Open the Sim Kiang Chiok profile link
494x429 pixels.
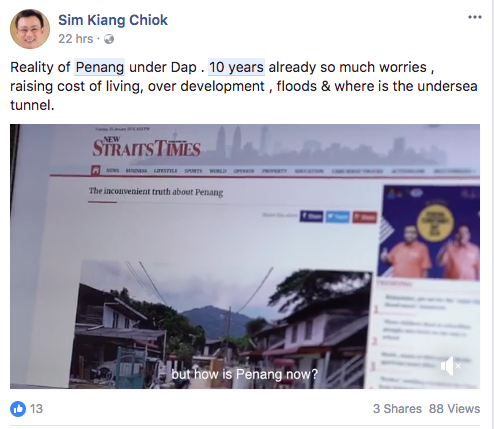coord(113,20)
